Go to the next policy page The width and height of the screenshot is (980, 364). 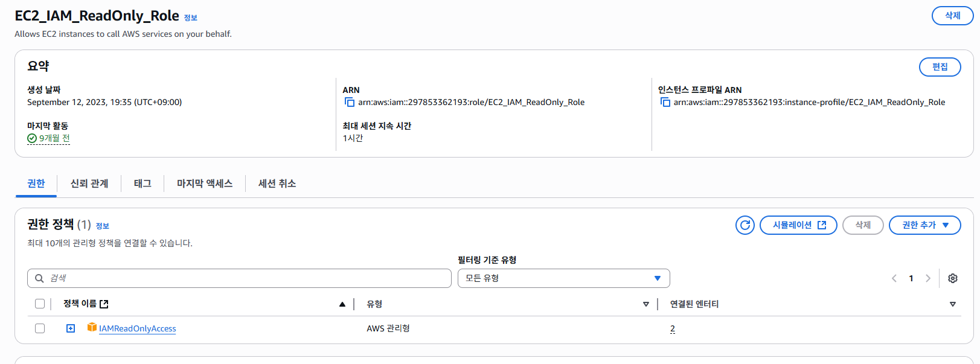coord(928,278)
